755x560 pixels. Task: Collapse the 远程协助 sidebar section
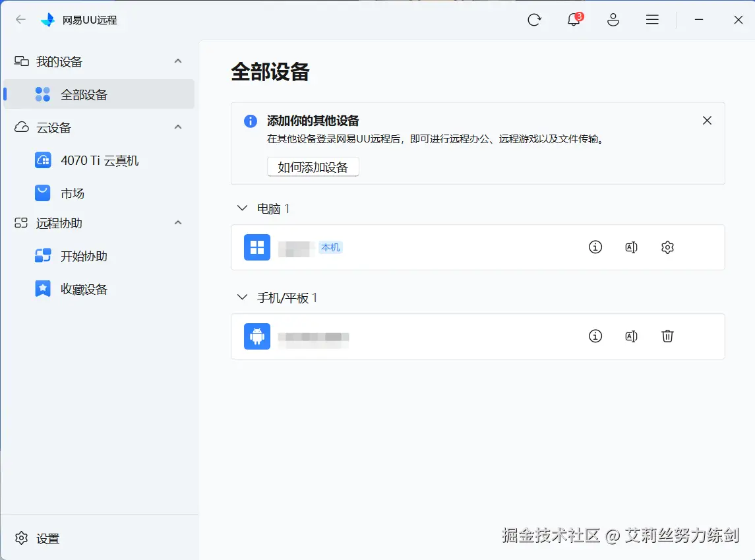[x=177, y=222]
